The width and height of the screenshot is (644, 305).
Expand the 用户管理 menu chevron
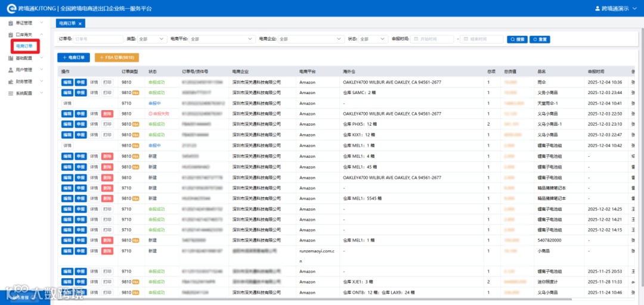coord(42,70)
